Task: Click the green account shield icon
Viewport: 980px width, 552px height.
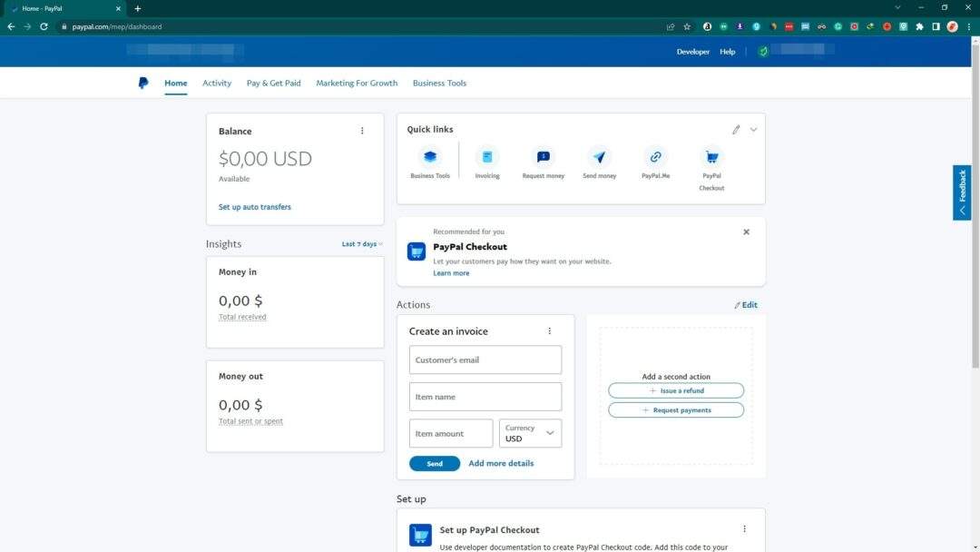Action: 763,51
